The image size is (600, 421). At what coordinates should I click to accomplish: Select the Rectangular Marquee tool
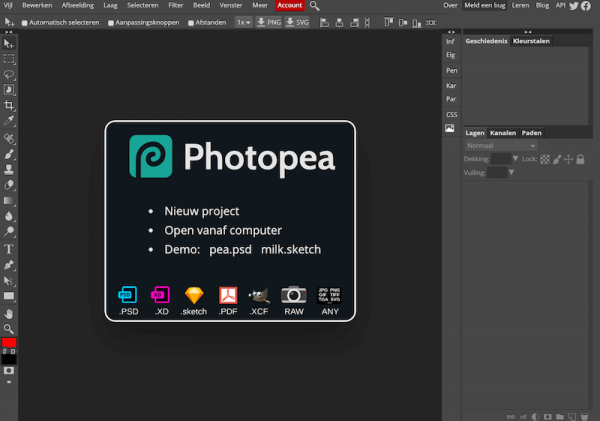pos(8,59)
